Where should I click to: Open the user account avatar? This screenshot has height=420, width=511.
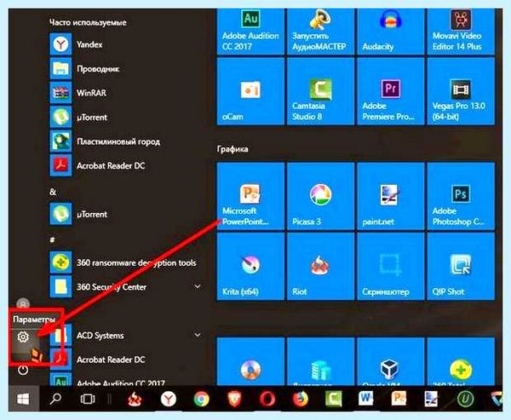click(23, 303)
